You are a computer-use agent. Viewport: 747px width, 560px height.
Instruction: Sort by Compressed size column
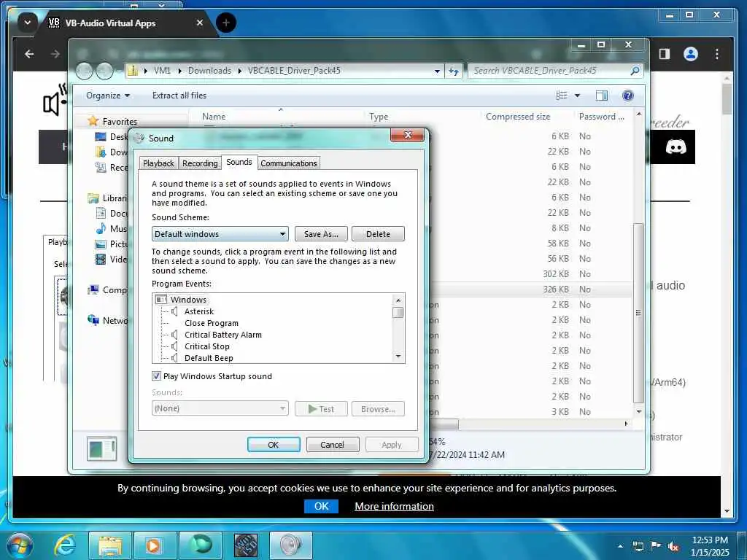pos(518,117)
